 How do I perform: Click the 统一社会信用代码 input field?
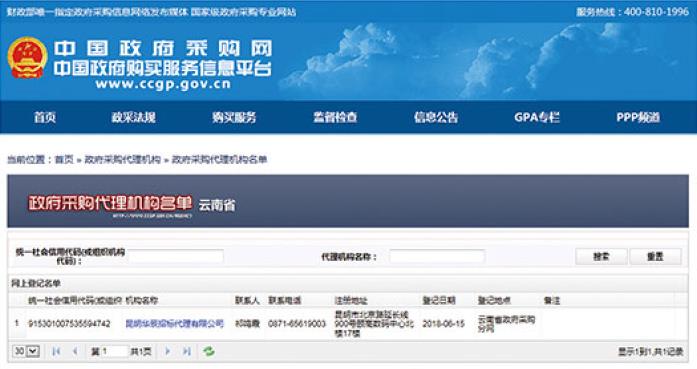coord(175,257)
